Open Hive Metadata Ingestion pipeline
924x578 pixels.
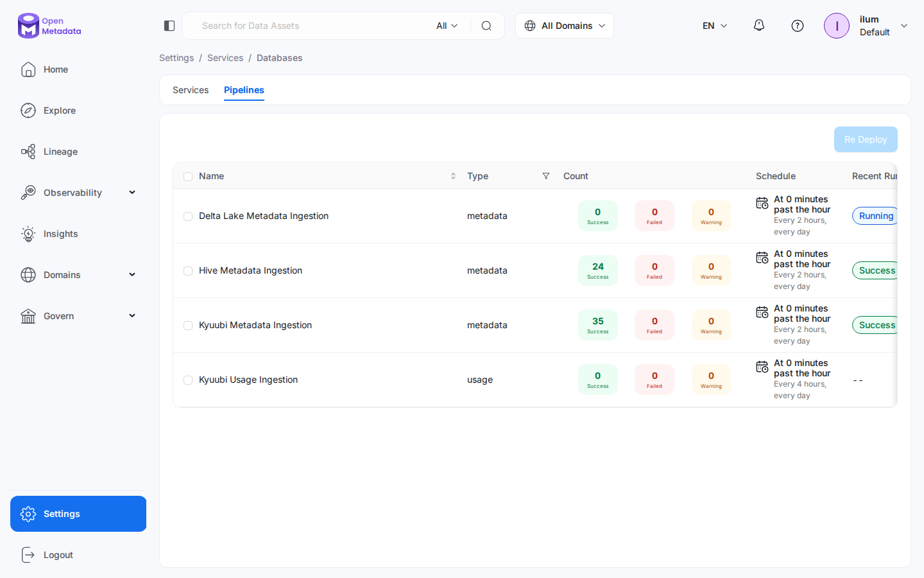tap(250, 270)
